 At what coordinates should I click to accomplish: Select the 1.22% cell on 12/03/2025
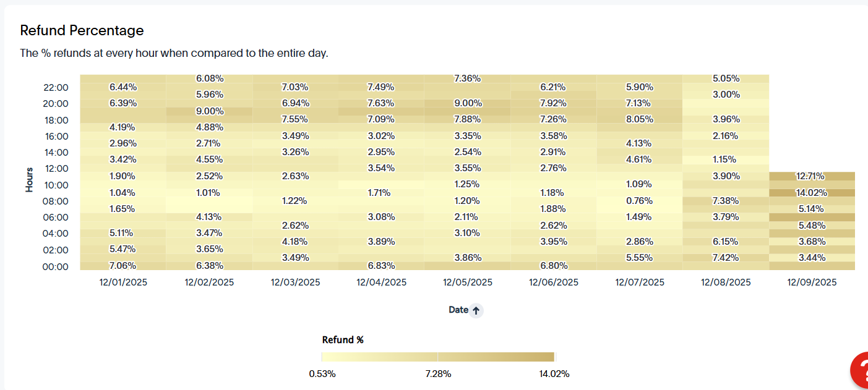click(295, 201)
